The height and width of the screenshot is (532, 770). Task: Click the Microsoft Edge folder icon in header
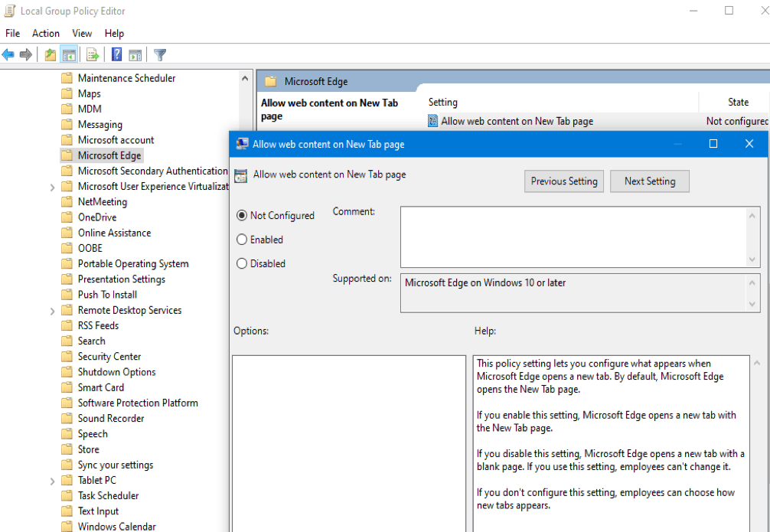pos(271,82)
